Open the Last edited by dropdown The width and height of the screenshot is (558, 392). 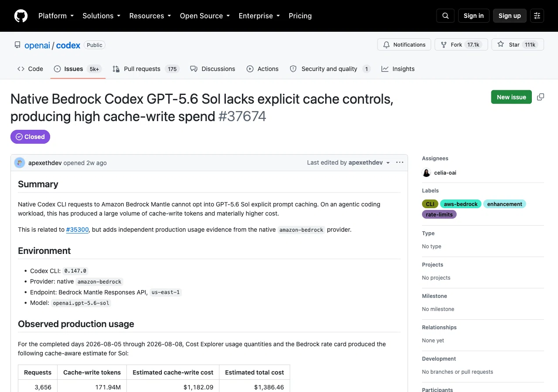tap(348, 162)
